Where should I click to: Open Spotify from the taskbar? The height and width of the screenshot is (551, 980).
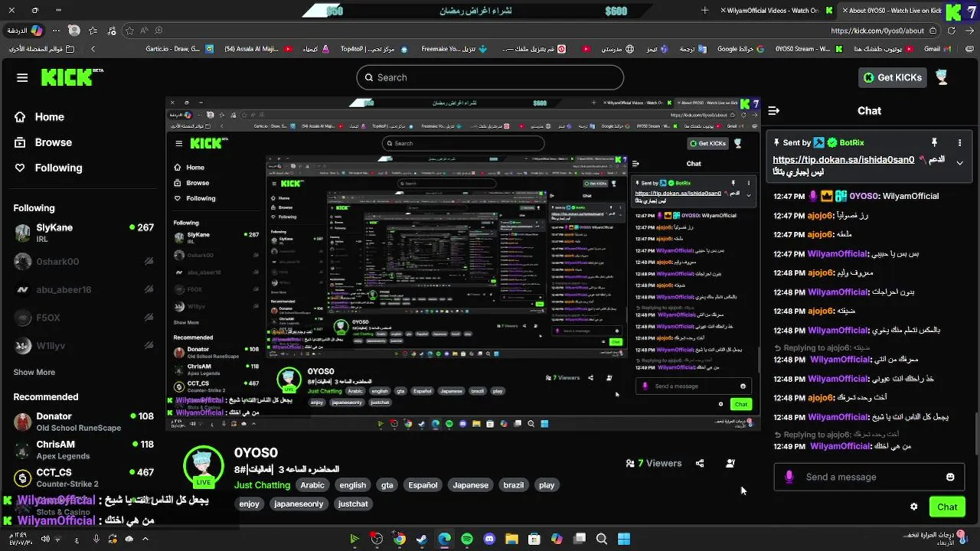[x=467, y=540]
